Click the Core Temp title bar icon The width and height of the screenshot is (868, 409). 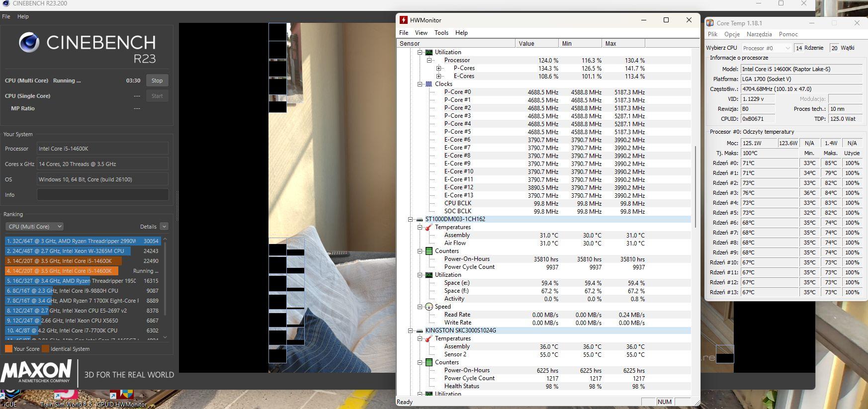pos(710,23)
